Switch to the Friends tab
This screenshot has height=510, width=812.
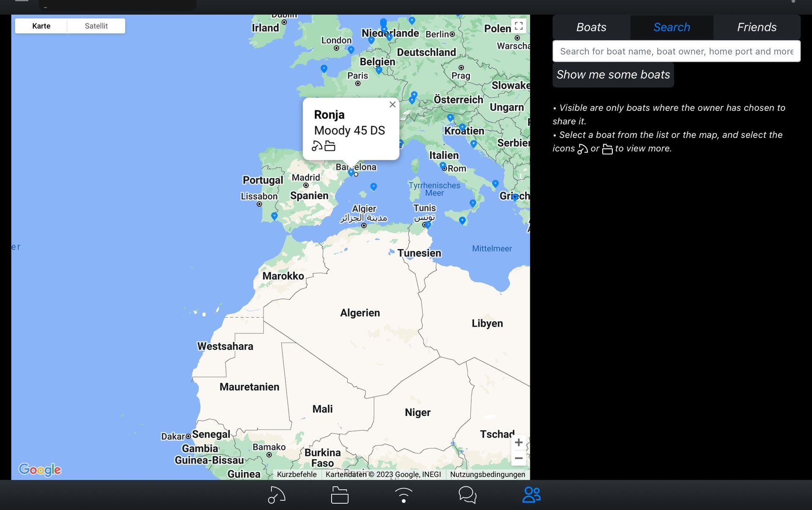click(x=756, y=27)
